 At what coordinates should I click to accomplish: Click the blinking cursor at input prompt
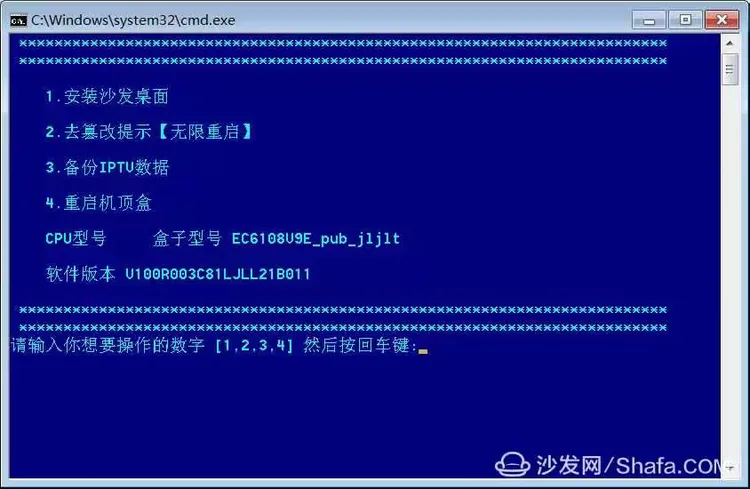click(x=423, y=352)
